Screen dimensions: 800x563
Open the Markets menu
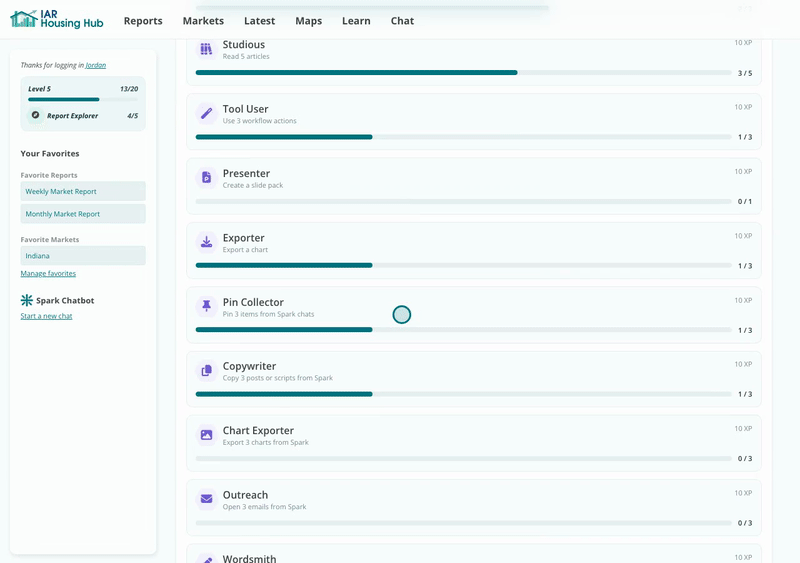pyautogui.click(x=203, y=21)
